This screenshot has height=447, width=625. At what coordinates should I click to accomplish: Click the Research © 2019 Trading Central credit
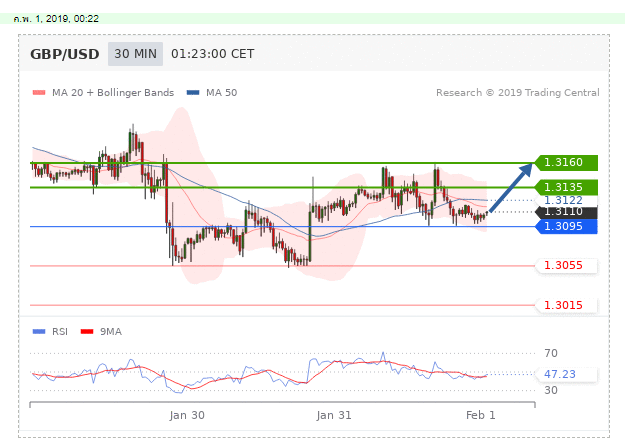(517, 93)
